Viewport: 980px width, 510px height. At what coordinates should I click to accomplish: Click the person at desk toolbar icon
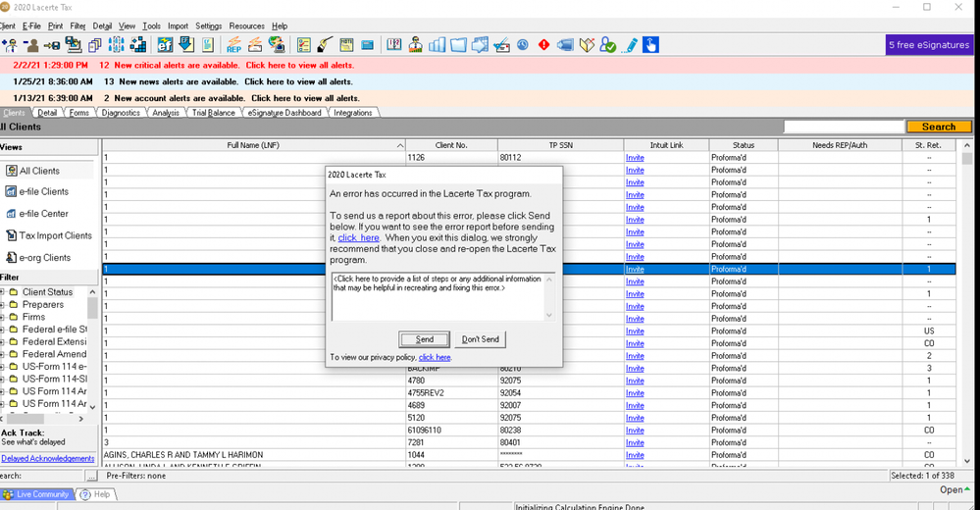416,45
